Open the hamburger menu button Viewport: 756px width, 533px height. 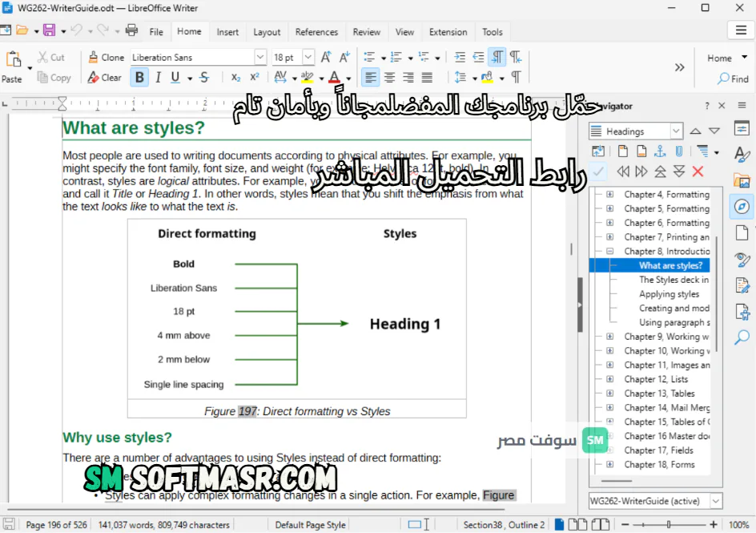pyautogui.click(x=741, y=30)
